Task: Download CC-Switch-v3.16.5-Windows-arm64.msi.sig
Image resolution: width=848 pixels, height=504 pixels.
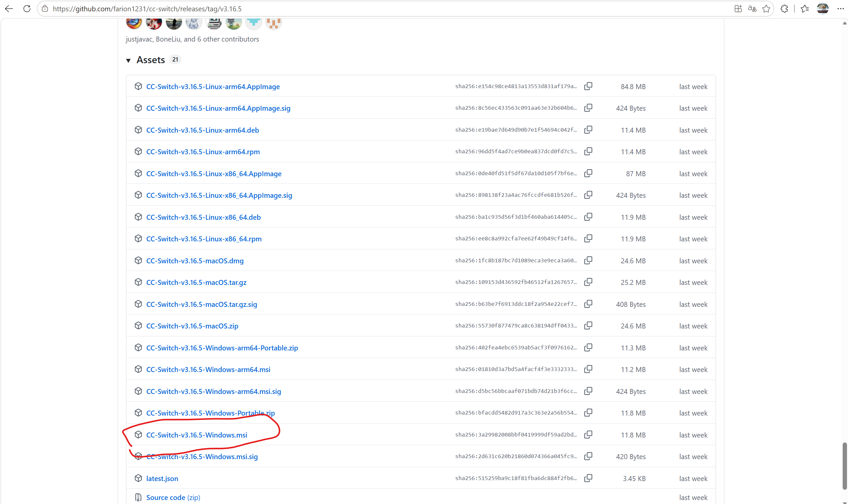Action: point(213,391)
